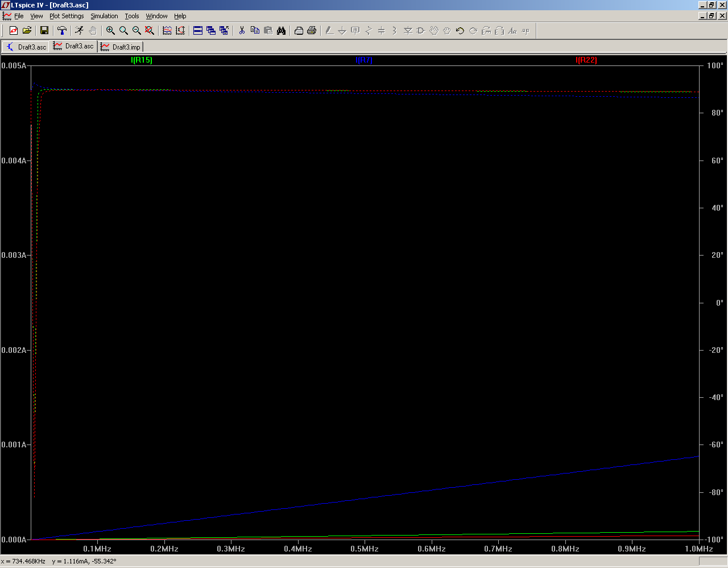The width and height of the screenshot is (728, 568).
Task: Click the Place Ground icon
Action: click(342, 31)
